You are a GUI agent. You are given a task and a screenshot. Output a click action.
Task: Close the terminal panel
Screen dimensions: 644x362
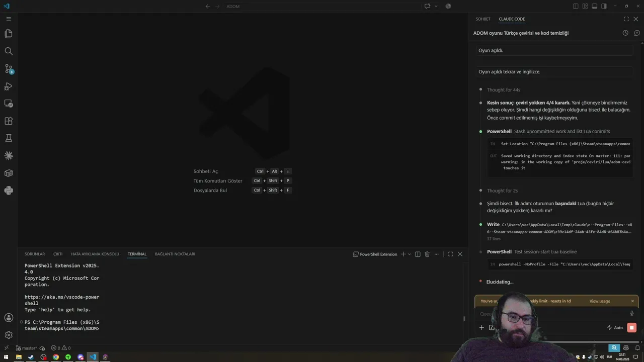tap(460, 254)
